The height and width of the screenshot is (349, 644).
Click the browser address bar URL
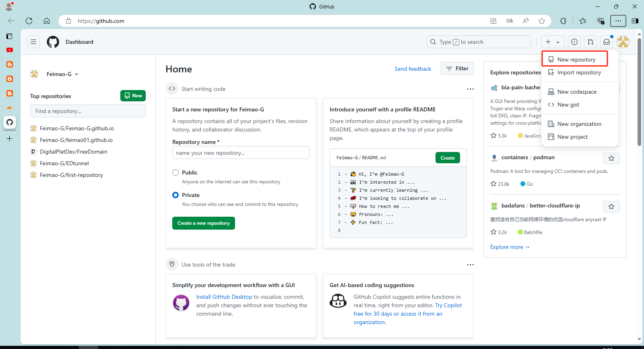[101, 21]
